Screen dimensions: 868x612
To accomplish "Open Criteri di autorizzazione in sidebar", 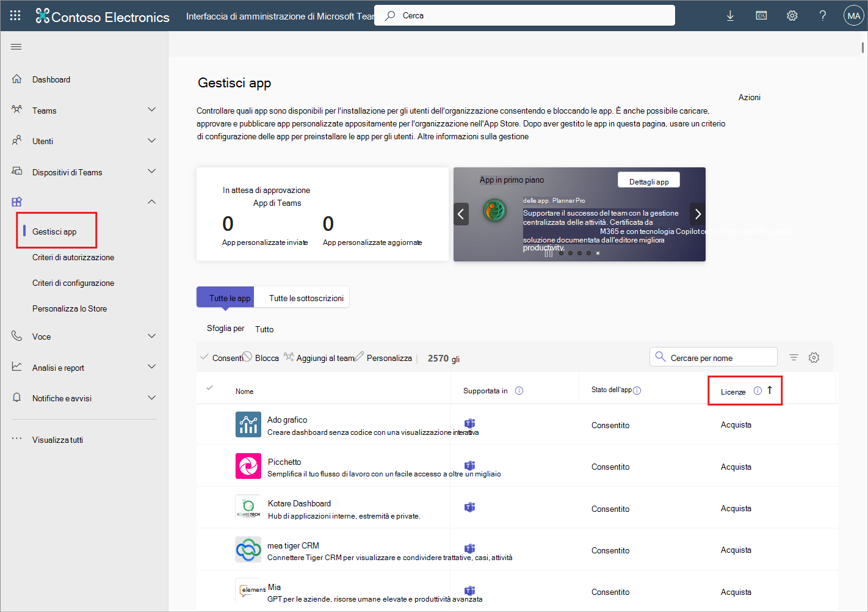I will click(x=73, y=257).
